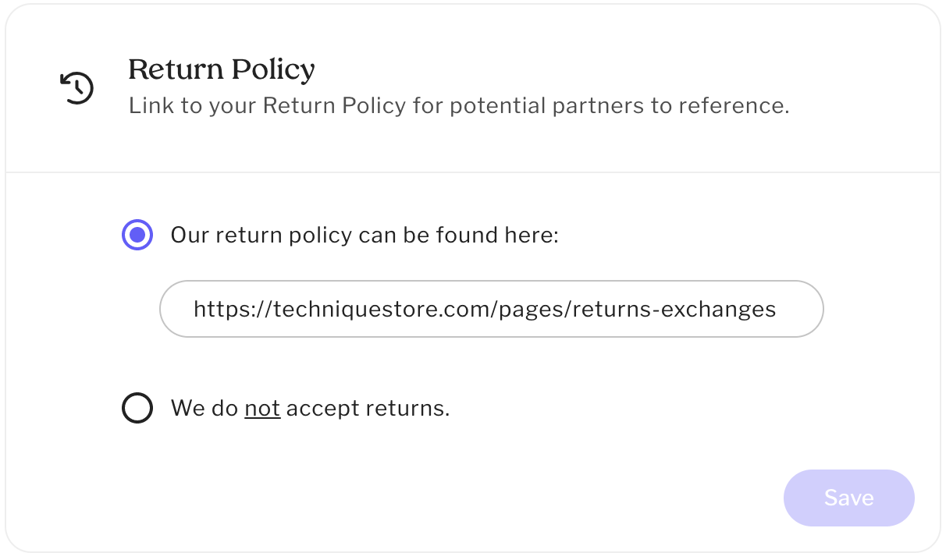
Task: Click the underlined word "not"
Action: 262,408
